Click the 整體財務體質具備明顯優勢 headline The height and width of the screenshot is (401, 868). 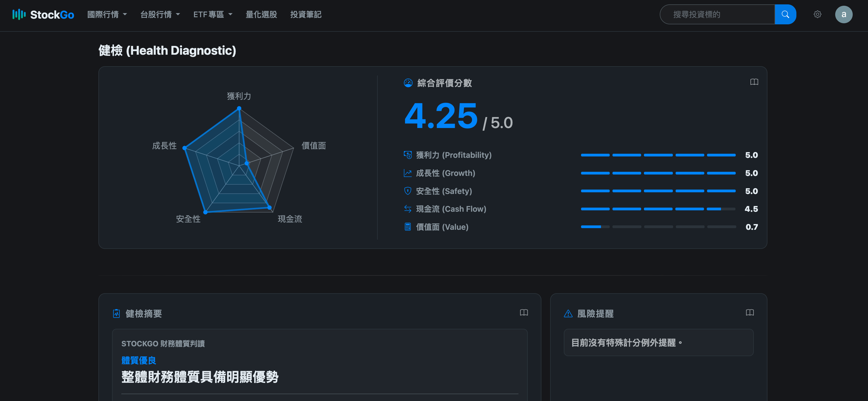pyautogui.click(x=200, y=377)
